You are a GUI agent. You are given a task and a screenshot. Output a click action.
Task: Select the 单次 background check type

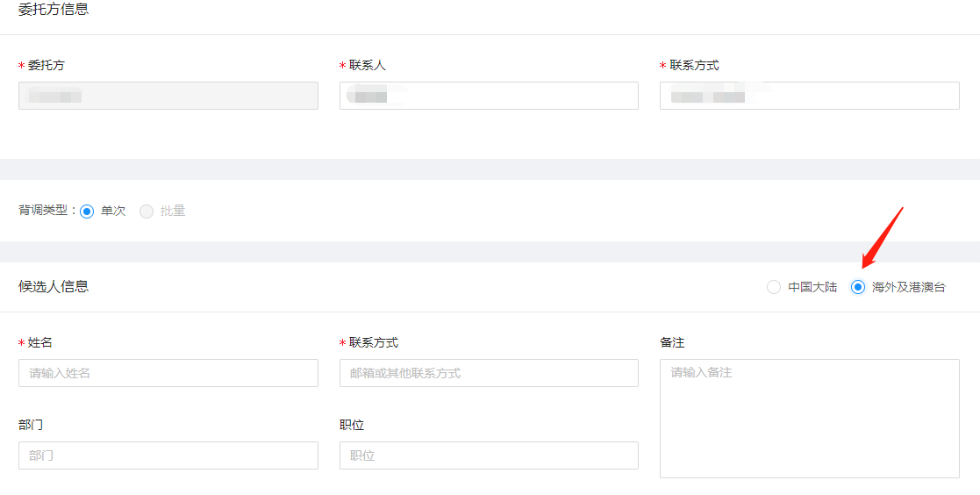(x=87, y=212)
